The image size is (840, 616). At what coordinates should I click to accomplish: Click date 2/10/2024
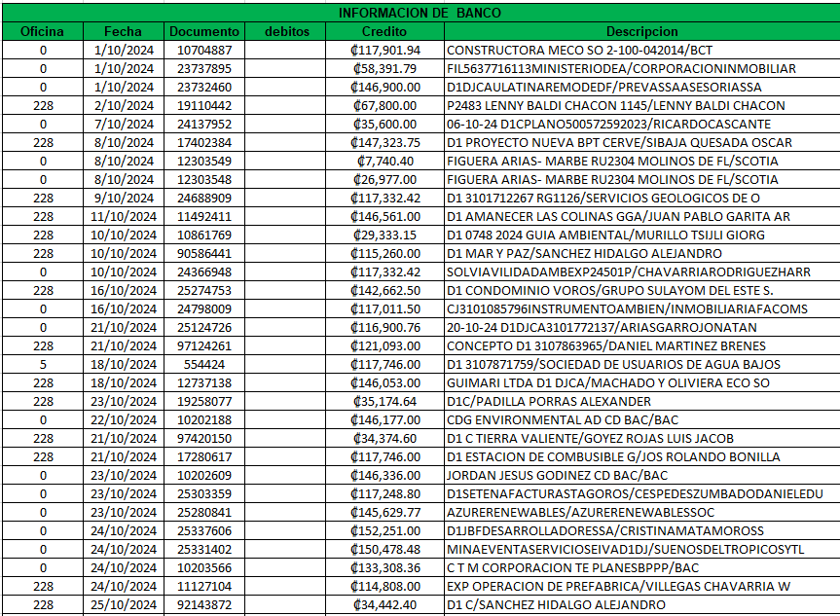(124, 105)
